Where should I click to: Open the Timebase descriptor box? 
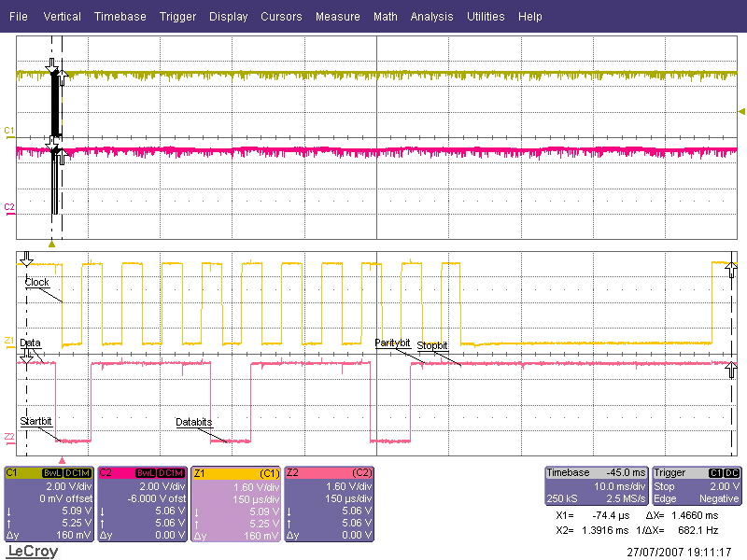point(597,485)
